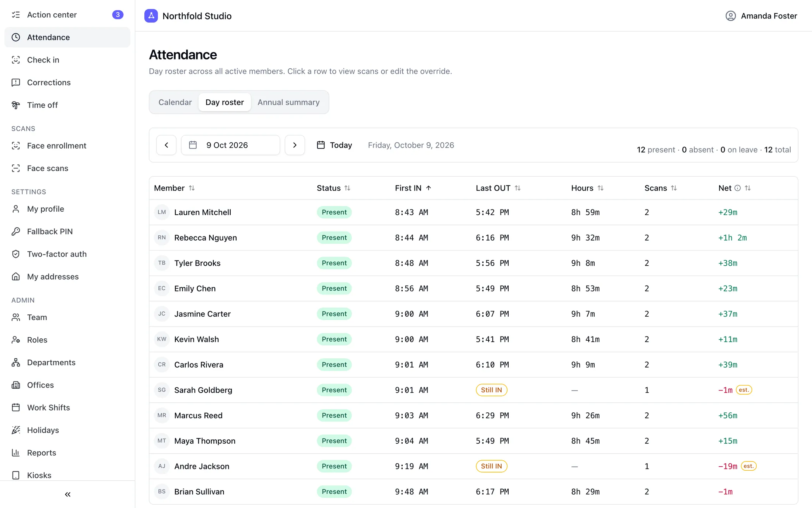The width and height of the screenshot is (812, 508).
Task: Click the Two-factor auth shield icon
Action: tap(16, 254)
